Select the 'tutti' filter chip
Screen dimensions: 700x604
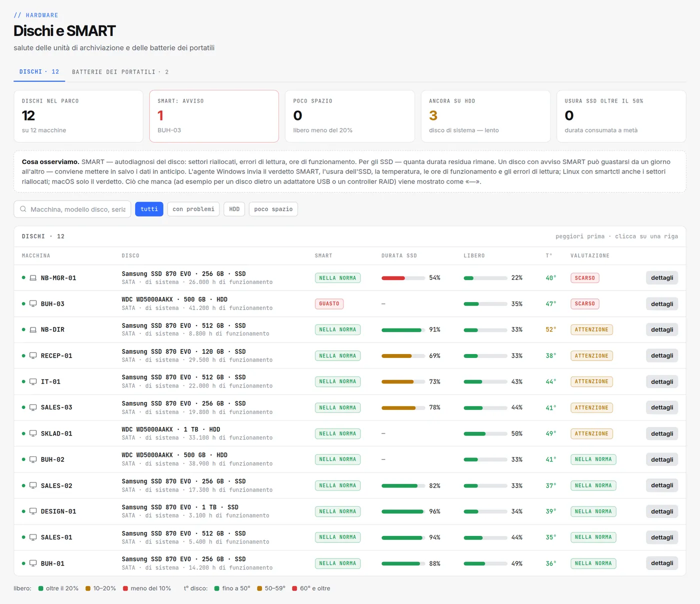(x=149, y=209)
